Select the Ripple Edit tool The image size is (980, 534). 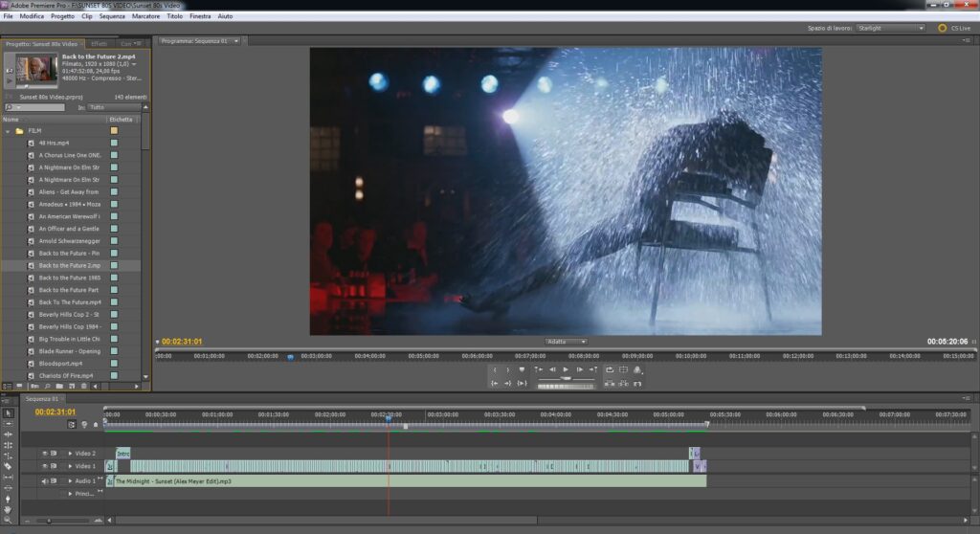coord(8,434)
